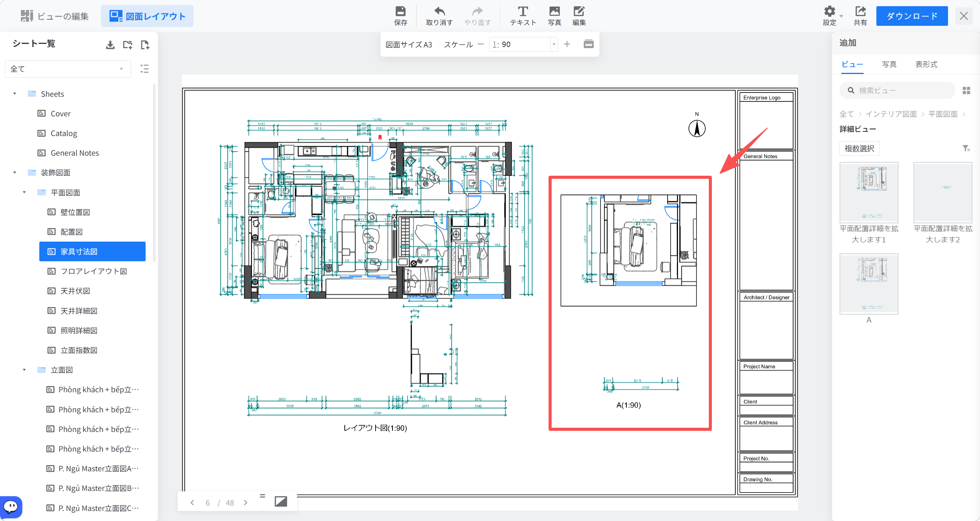
Task: Download the sheet list via arrow icon
Action: click(x=110, y=45)
